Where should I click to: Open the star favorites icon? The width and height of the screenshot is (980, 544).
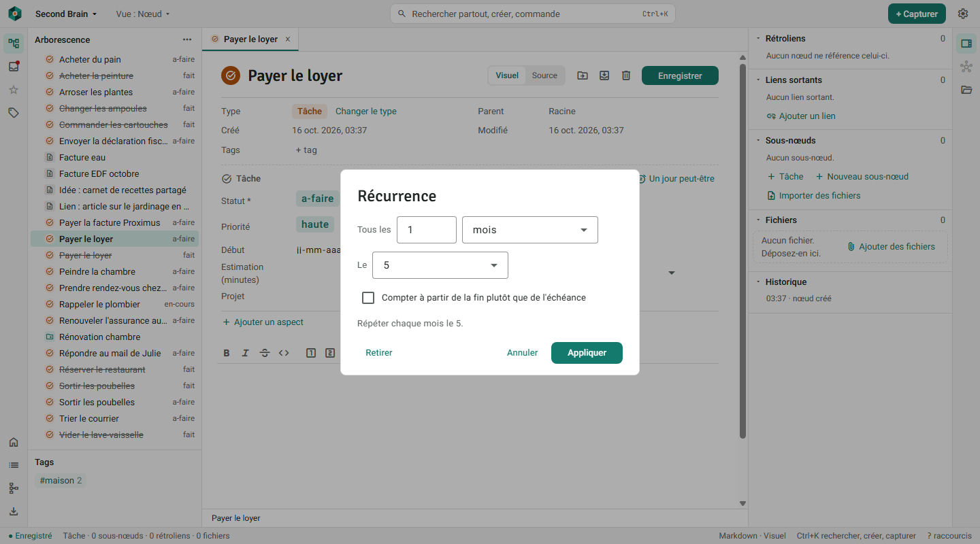pyautogui.click(x=14, y=90)
